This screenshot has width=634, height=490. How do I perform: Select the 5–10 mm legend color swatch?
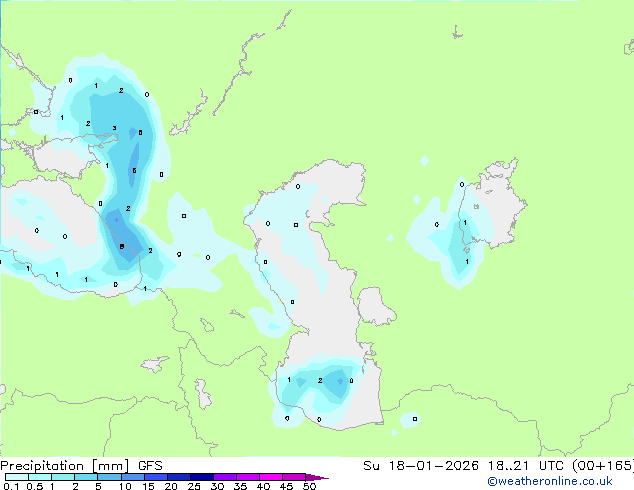tap(109, 477)
